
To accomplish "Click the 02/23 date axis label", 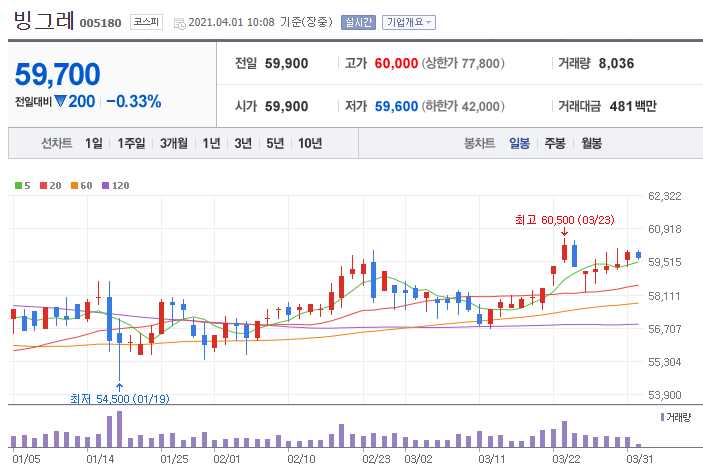I will (x=376, y=459).
